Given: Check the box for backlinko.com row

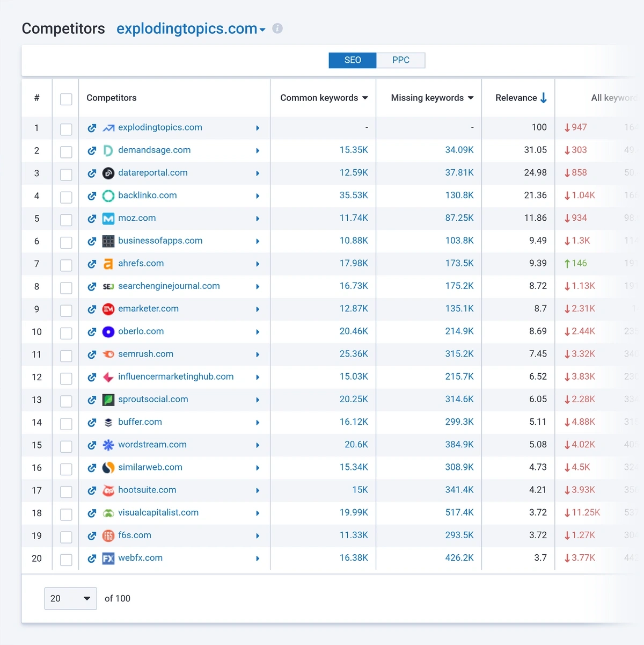Looking at the screenshot, I should [66, 197].
